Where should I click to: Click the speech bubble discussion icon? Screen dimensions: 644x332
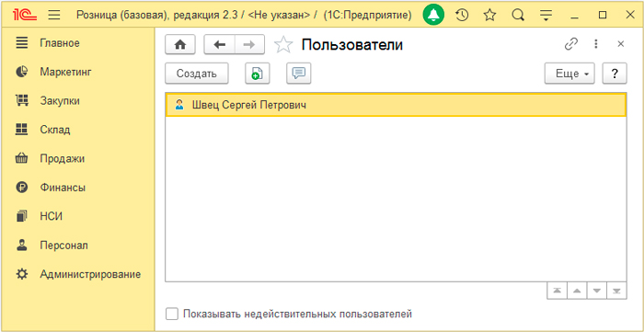299,74
